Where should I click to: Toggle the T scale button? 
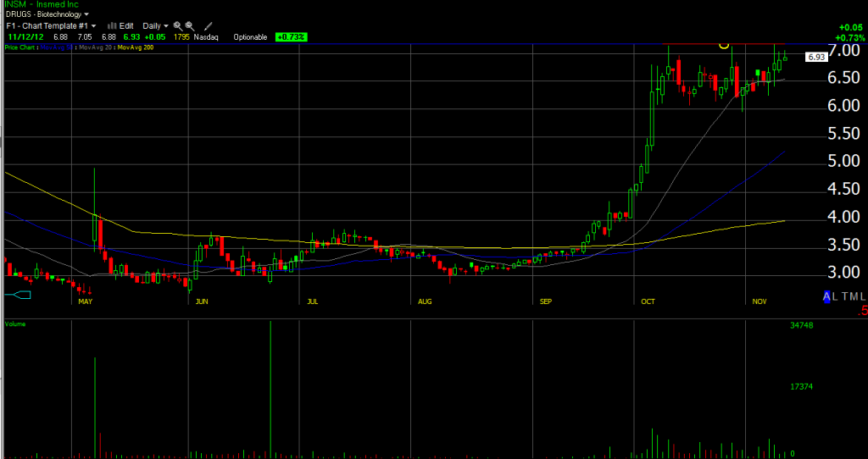[x=846, y=297]
